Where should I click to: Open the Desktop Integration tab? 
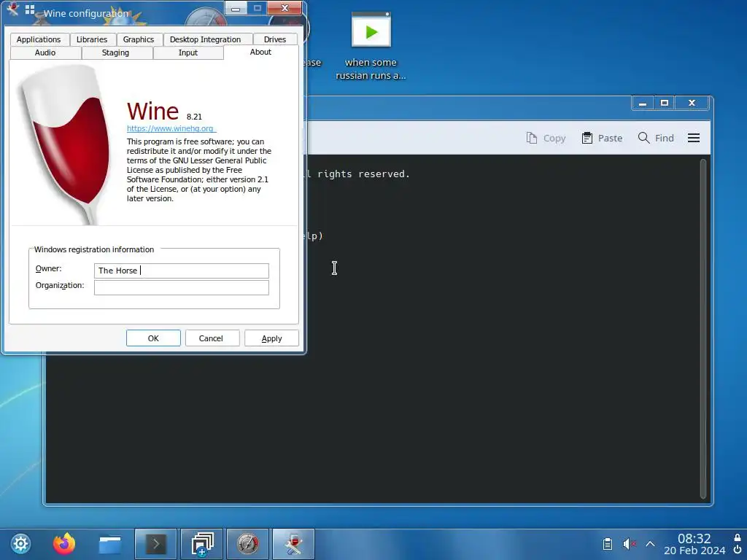coord(205,39)
